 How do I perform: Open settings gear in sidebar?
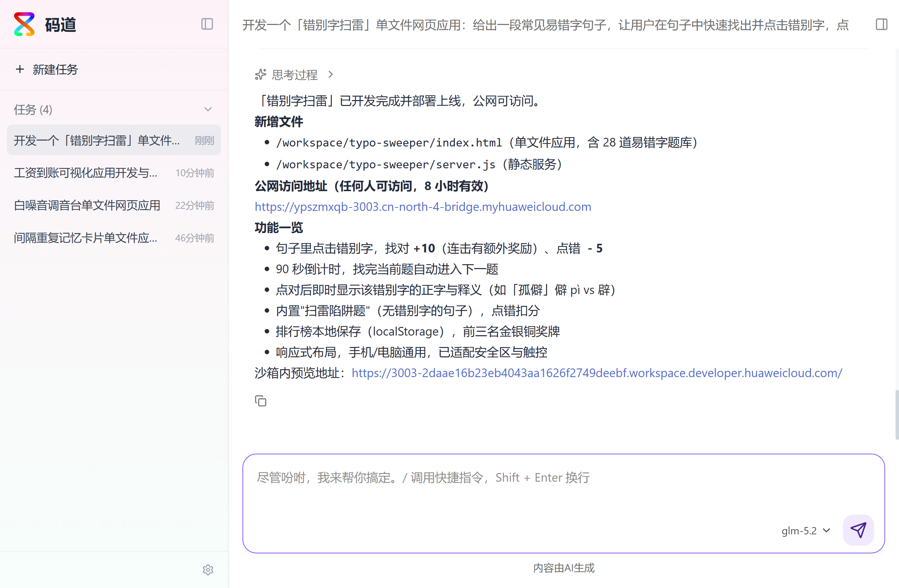point(208,570)
